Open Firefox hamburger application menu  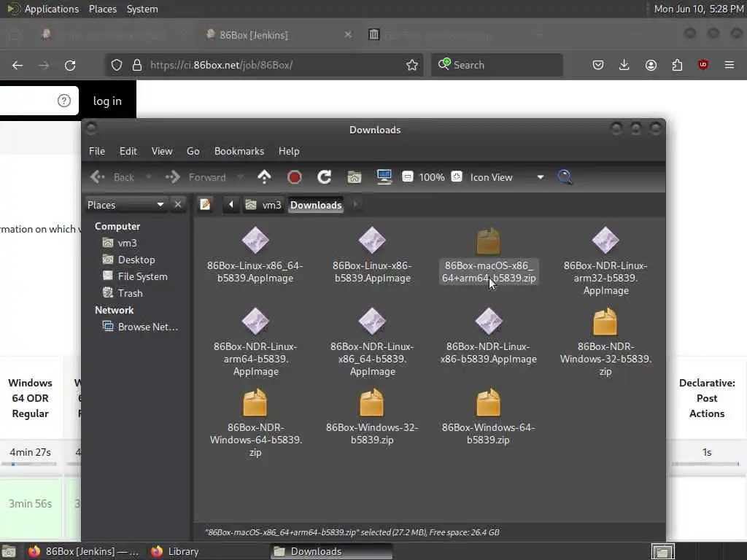(x=729, y=65)
